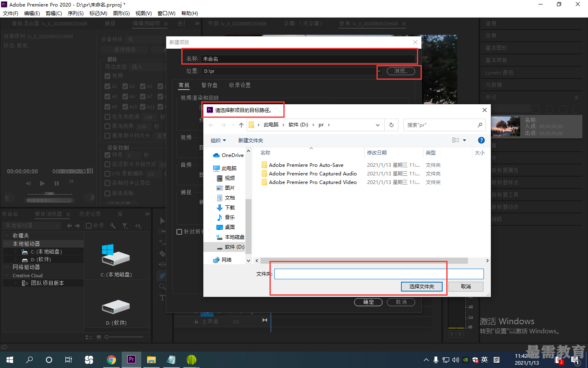This screenshot has width=588, height=368.
Task: Switch to the 历史记录 panel tab
Action: pos(90,214)
